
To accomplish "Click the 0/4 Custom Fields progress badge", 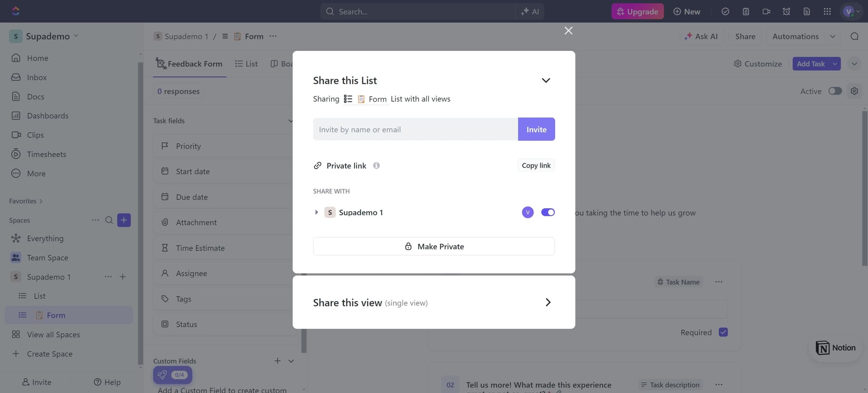I will click(x=172, y=375).
